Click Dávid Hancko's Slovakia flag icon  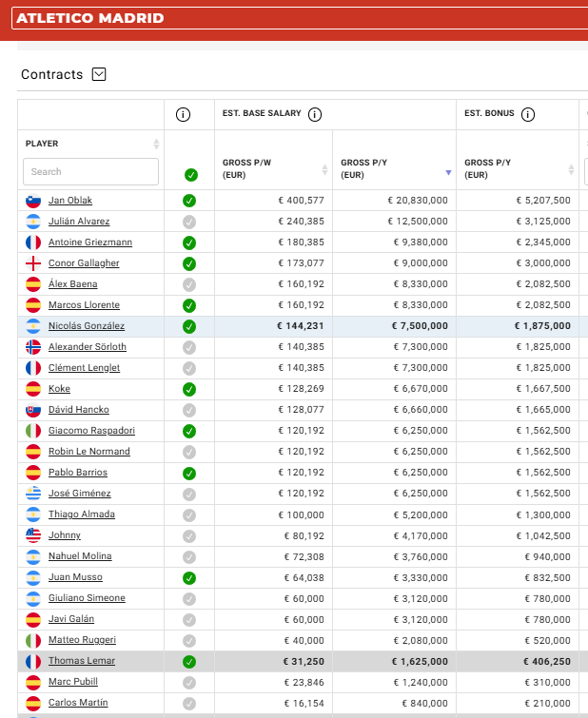[33, 410]
